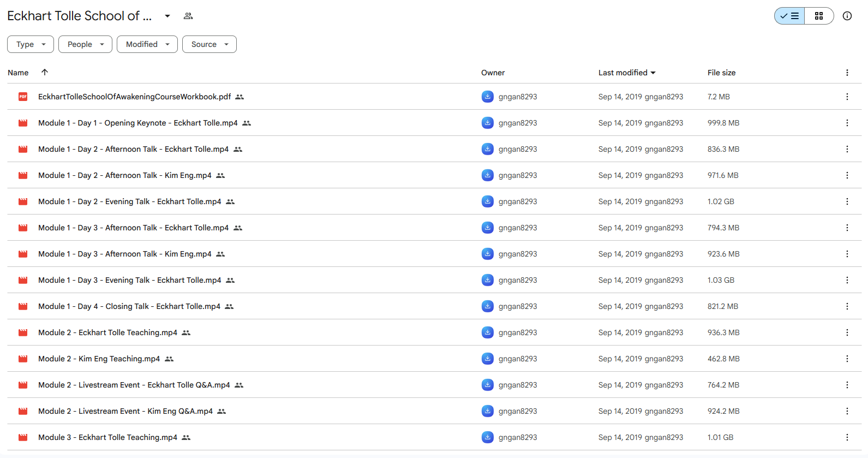Click the 7.2 MB file size value

(x=719, y=97)
